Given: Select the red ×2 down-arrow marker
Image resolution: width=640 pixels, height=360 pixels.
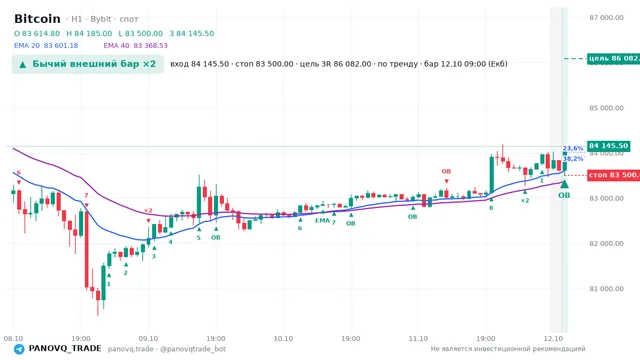Looking at the screenshot, I should click(148, 221).
